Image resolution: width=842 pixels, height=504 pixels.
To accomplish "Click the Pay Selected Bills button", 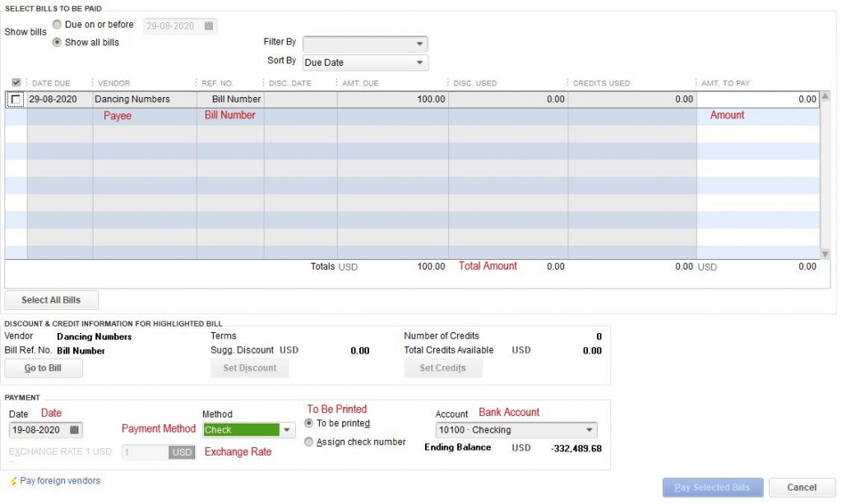I will (x=712, y=487).
